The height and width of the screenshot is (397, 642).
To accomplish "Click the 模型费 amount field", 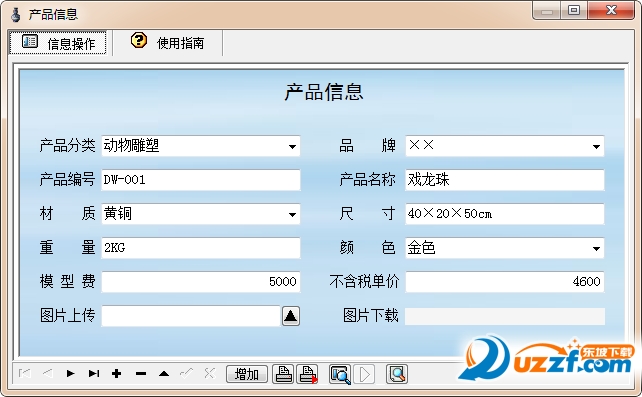I will (201, 282).
